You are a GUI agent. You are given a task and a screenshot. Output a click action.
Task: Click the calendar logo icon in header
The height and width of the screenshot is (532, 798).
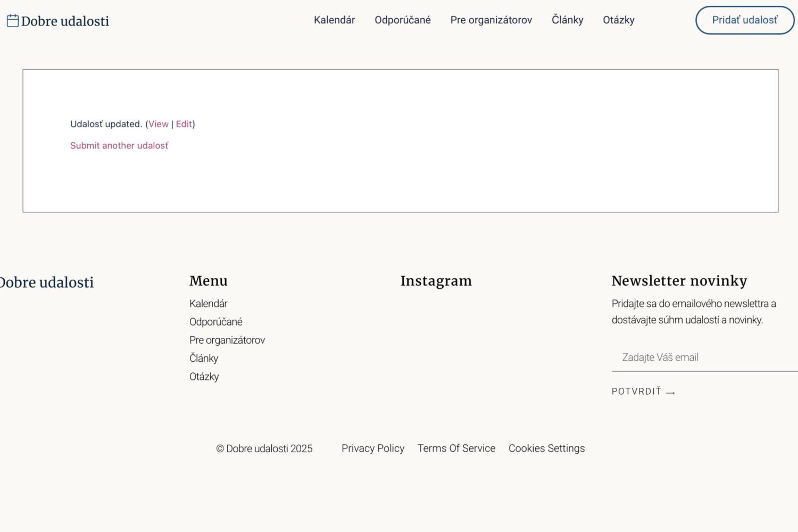[13, 21]
